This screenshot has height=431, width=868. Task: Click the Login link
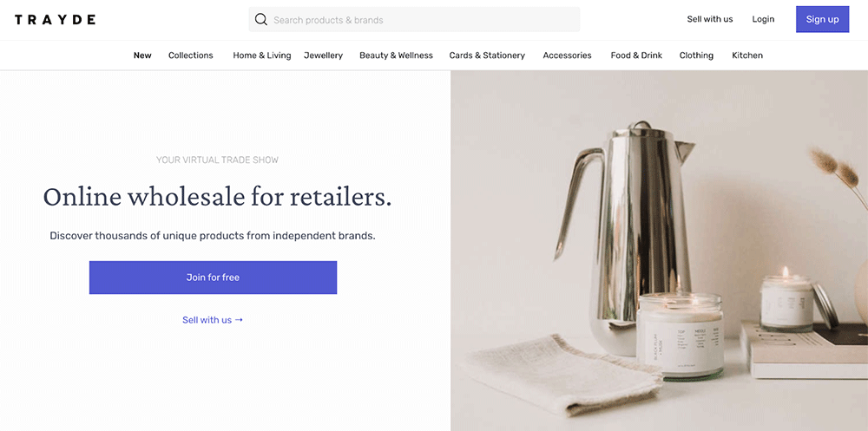763,19
